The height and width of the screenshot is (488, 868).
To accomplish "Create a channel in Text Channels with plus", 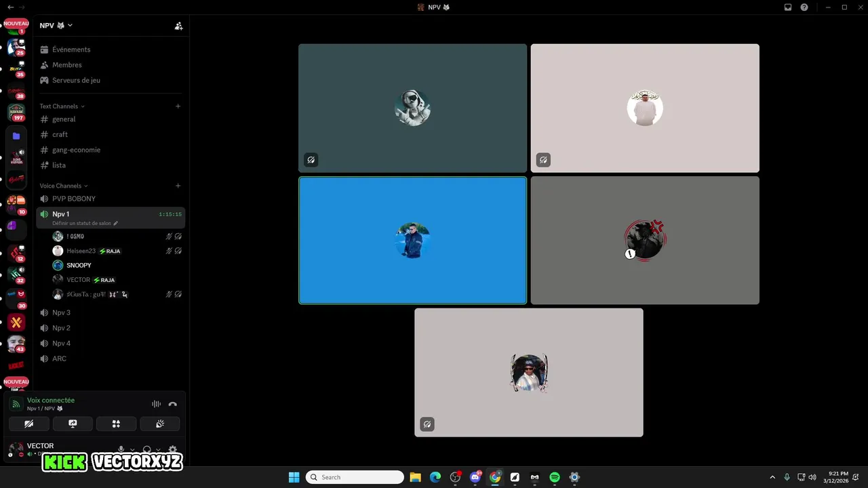I will (x=178, y=106).
